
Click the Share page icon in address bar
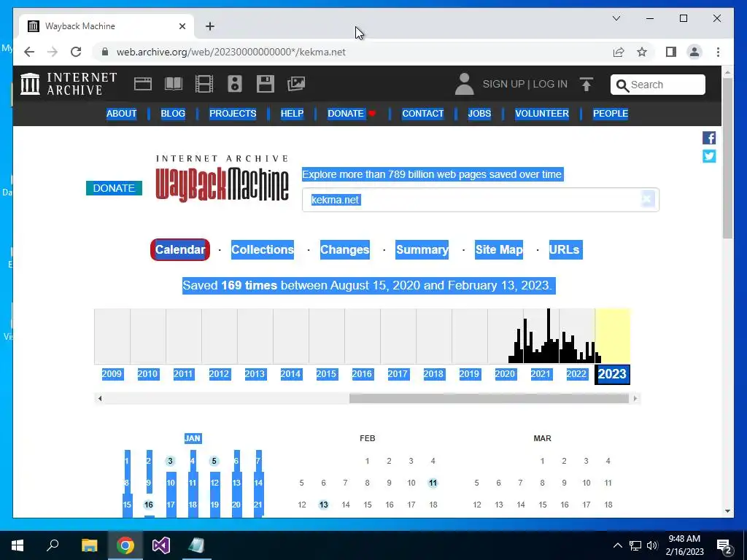tap(619, 52)
